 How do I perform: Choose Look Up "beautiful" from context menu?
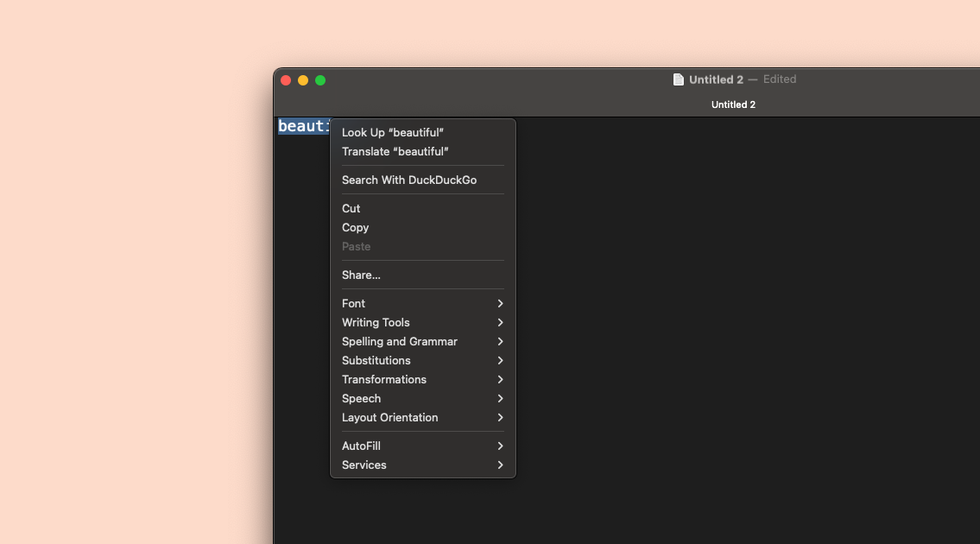(x=422, y=133)
